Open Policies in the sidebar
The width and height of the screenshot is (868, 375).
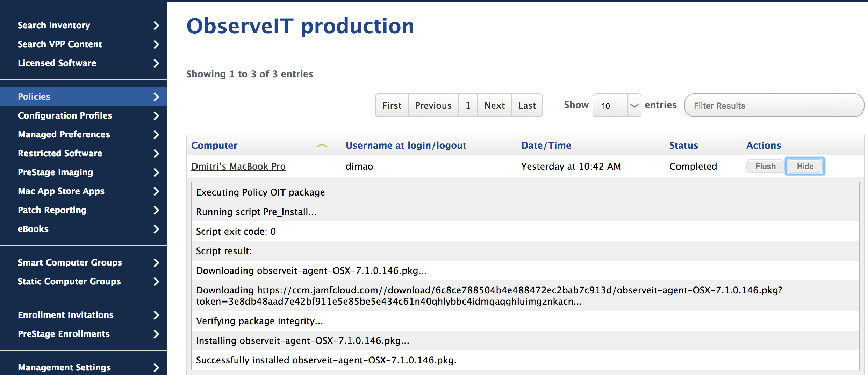pyautogui.click(x=34, y=97)
